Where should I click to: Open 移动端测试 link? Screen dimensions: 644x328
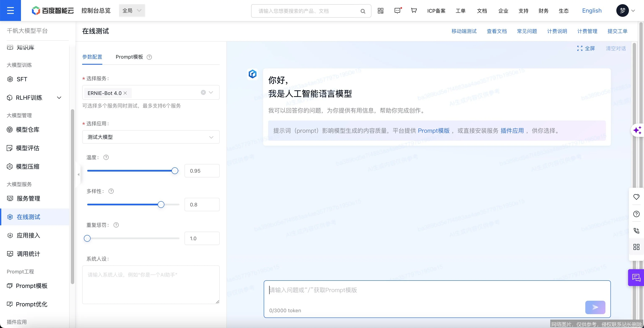[x=464, y=31]
